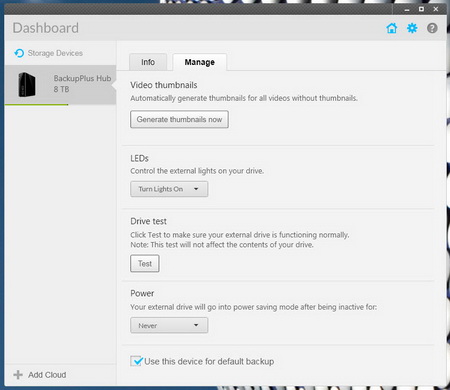Refresh storage devices with circular arrow icon
Viewport: 450px width, 390px height.
[19, 53]
